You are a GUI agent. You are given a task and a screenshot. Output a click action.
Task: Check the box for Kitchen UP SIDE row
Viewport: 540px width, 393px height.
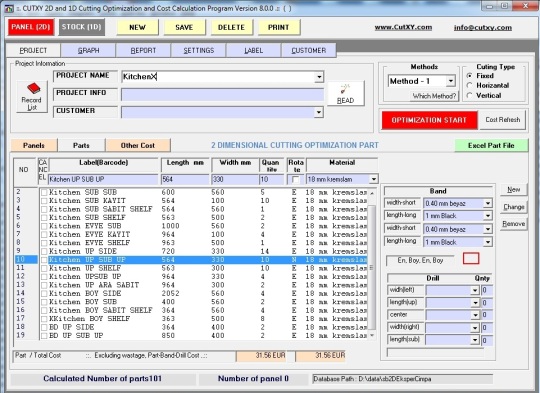click(x=44, y=251)
